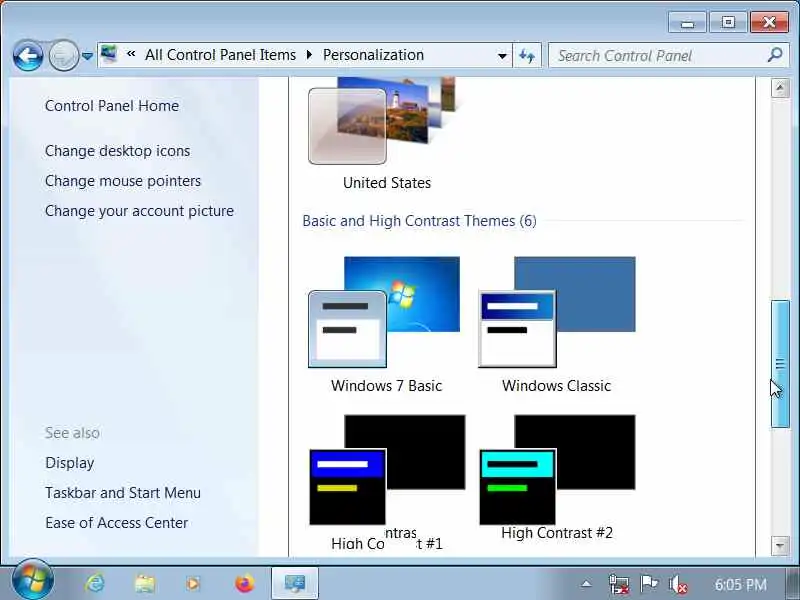This screenshot has height=600, width=800.
Task: Open the Display link
Action: pyautogui.click(x=69, y=463)
